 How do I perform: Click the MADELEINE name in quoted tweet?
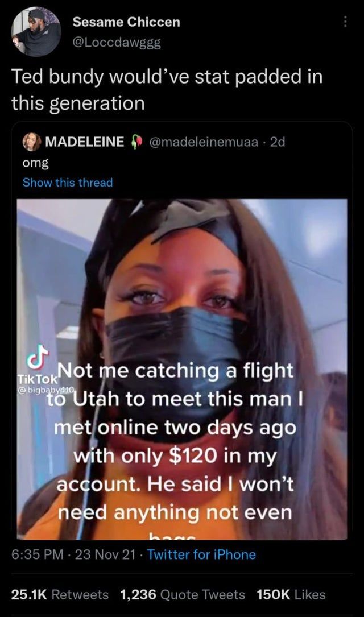[x=85, y=142]
